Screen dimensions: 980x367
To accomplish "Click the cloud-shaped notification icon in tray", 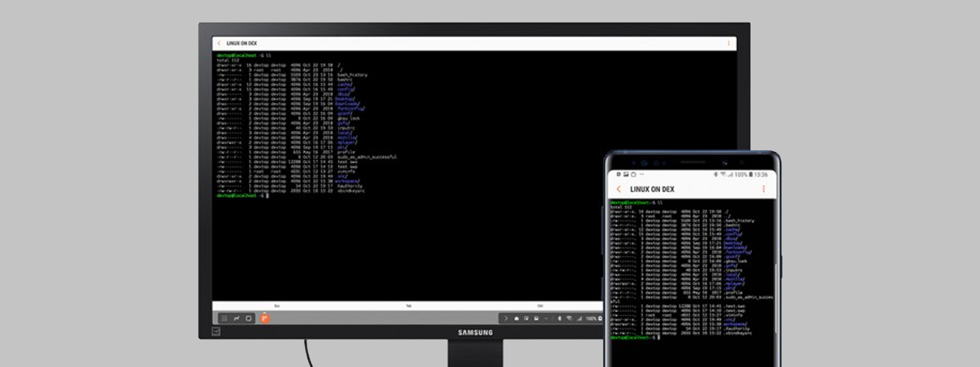I will (x=517, y=318).
